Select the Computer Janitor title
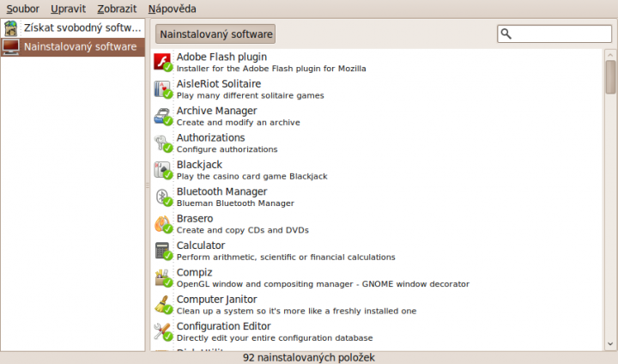 pyautogui.click(x=217, y=300)
